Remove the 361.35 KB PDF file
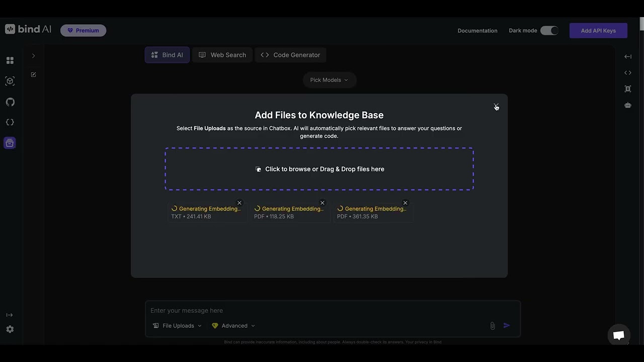 (405, 203)
